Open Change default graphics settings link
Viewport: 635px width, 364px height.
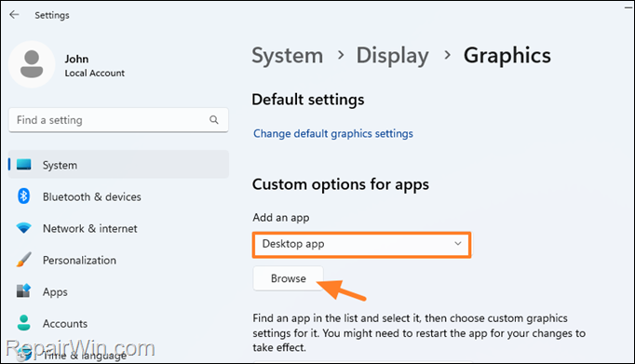[333, 134]
